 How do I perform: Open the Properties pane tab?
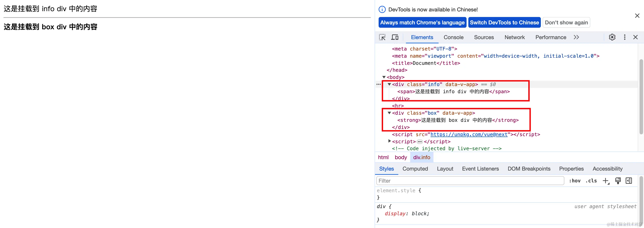[x=571, y=169]
